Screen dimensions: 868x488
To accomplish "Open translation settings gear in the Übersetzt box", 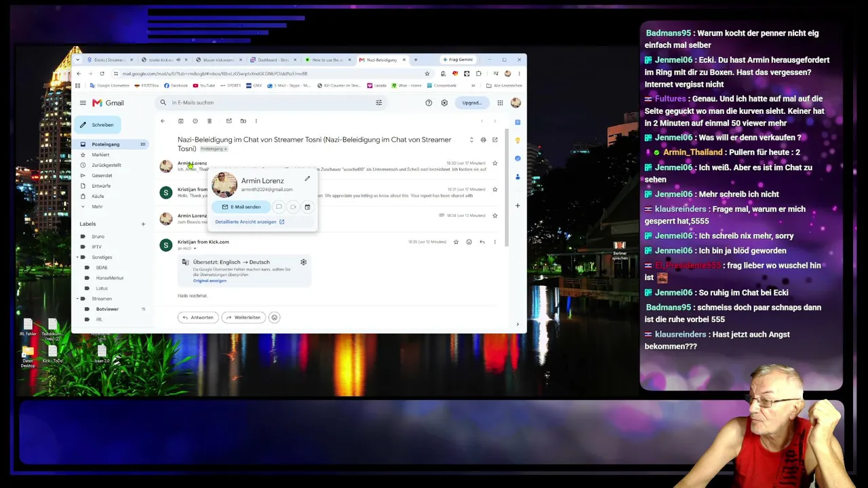I will (x=303, y=262).
